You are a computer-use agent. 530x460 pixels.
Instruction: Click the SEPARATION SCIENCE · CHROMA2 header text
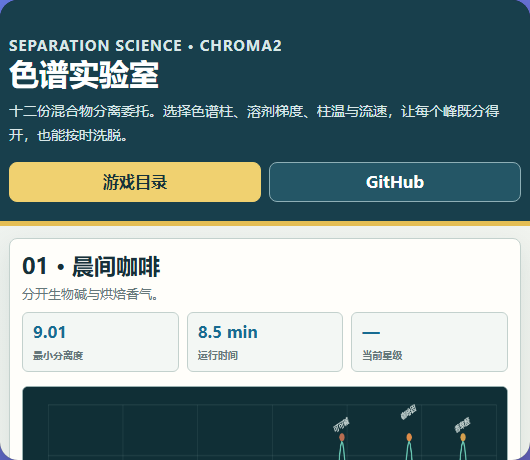tap(145, 46)
